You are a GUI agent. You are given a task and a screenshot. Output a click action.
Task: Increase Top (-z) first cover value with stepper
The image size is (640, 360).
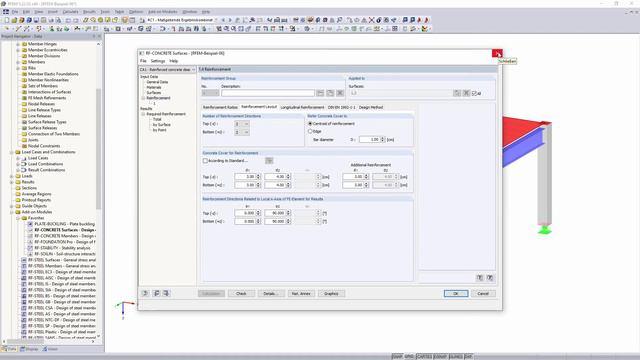[258, 176]
